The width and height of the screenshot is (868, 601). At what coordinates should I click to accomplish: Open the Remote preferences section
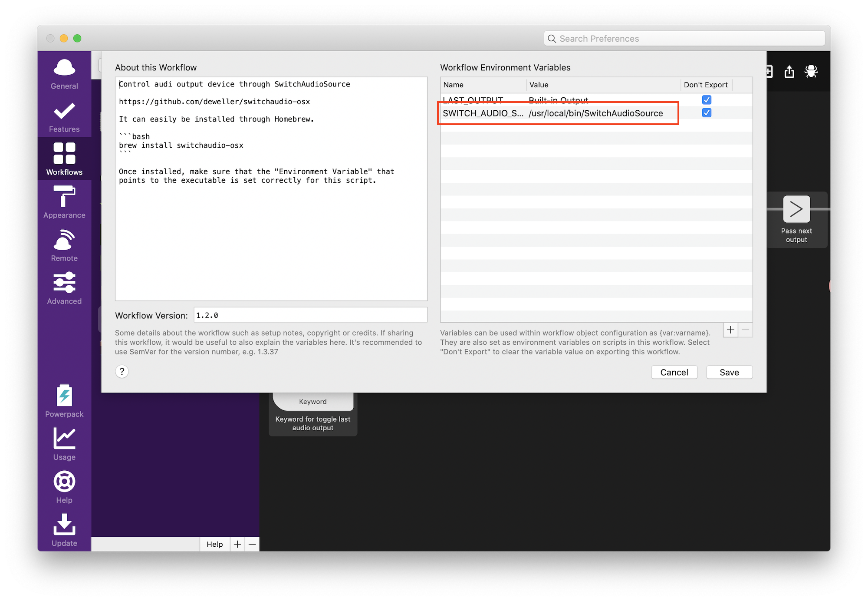click(x=64, y=246)
